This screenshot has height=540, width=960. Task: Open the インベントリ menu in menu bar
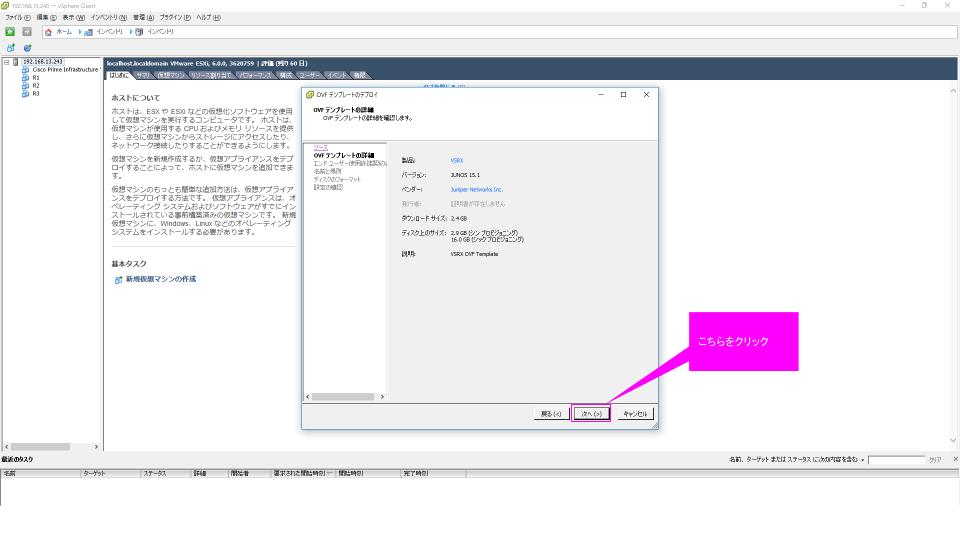tap(109, 18)
